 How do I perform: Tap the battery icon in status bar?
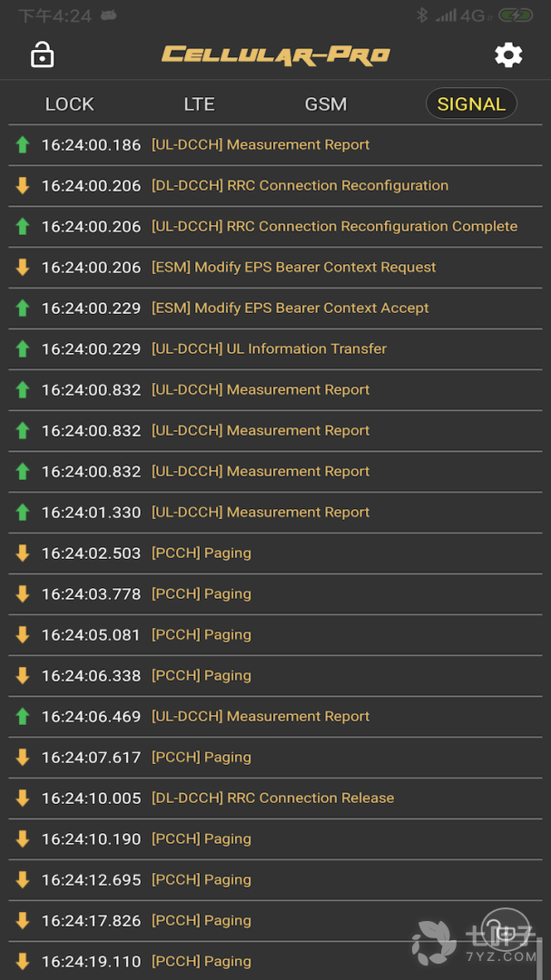click(516, 15)
